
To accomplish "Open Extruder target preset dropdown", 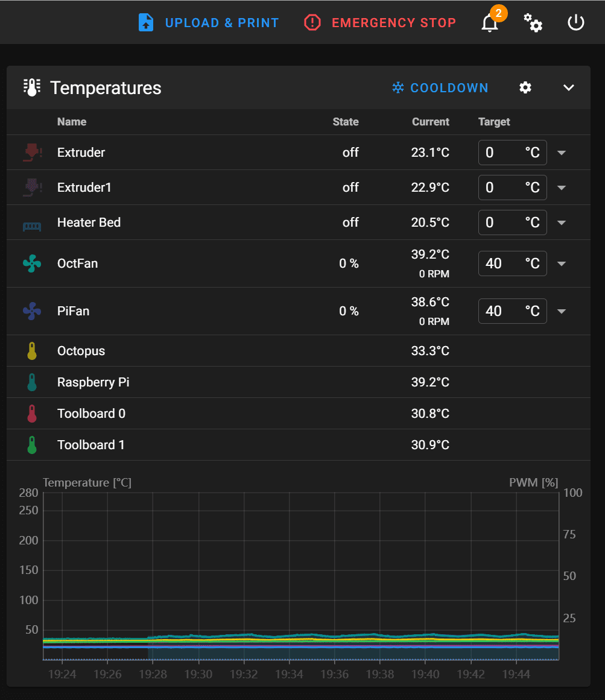I will tap(562, 153).
